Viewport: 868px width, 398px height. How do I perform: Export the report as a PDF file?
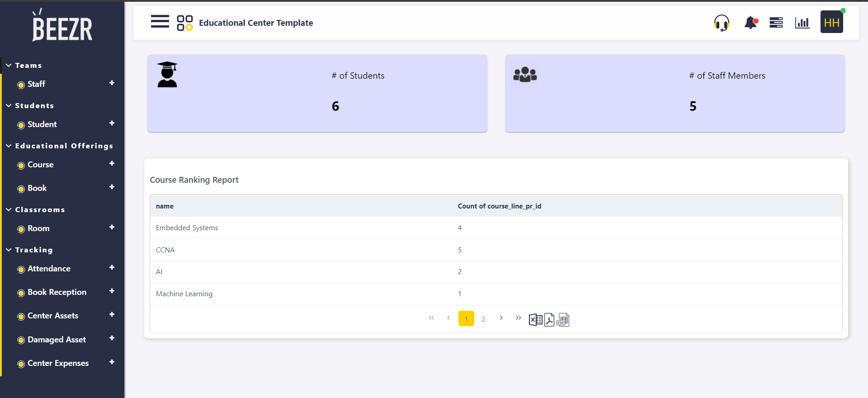549,320
